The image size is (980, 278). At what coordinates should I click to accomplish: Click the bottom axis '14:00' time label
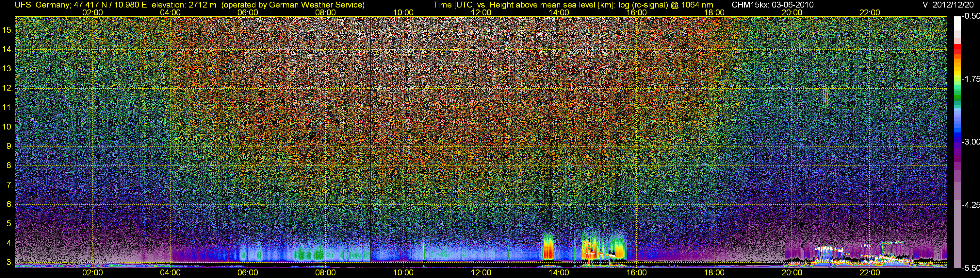[x=559, y=273]
